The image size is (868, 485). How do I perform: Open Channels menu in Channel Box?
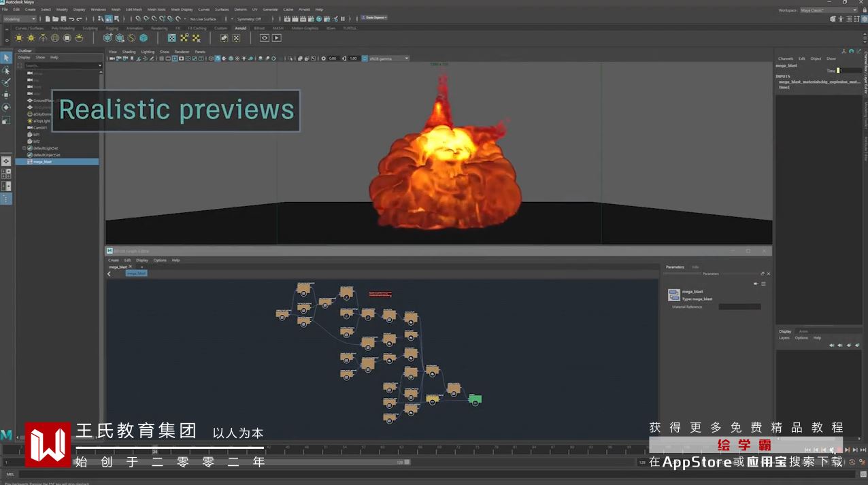tap(786, 58)
